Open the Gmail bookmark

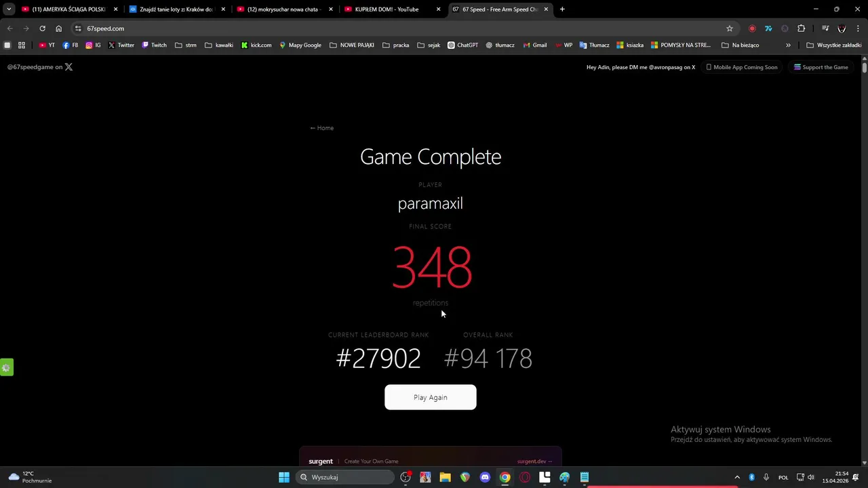535,45
